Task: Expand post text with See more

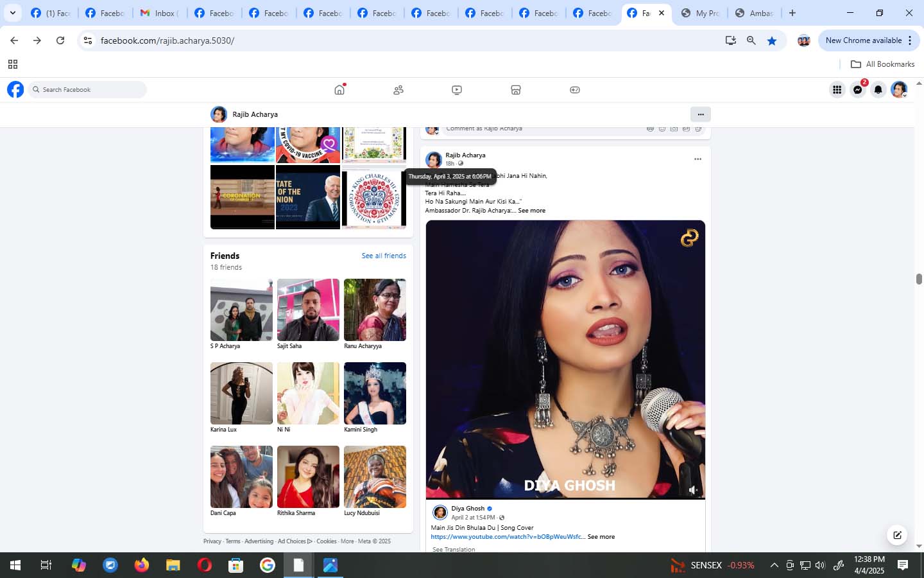Action: [531, 211]
